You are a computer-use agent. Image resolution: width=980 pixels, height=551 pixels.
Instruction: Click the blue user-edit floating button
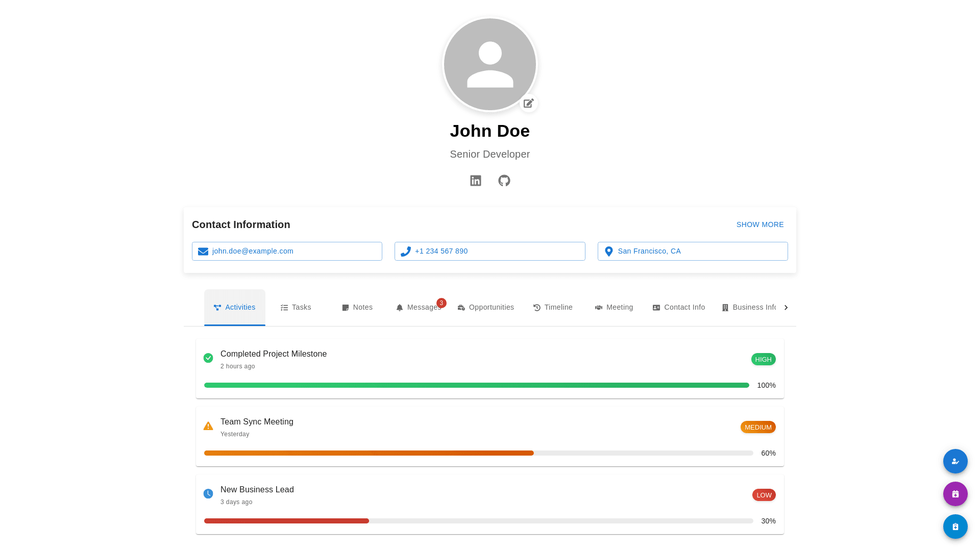point(955,461)
